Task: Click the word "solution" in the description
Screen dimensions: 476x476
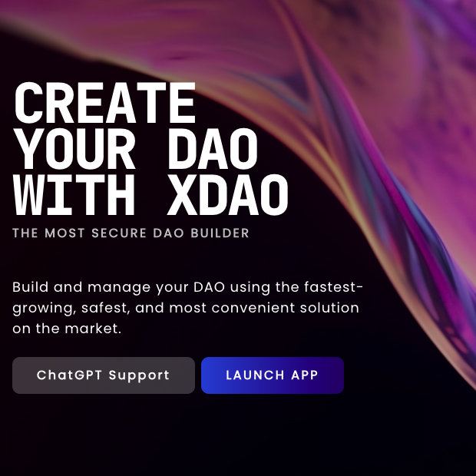Action: click(329, 308)
